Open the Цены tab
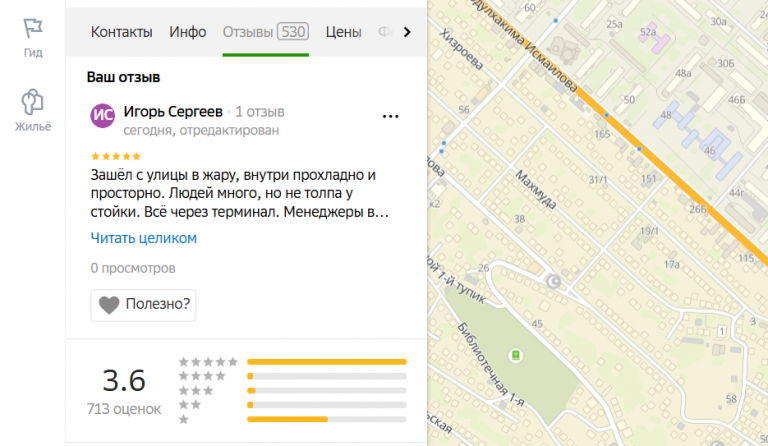This screenshot has height=446, width=768. pos(343,32)
